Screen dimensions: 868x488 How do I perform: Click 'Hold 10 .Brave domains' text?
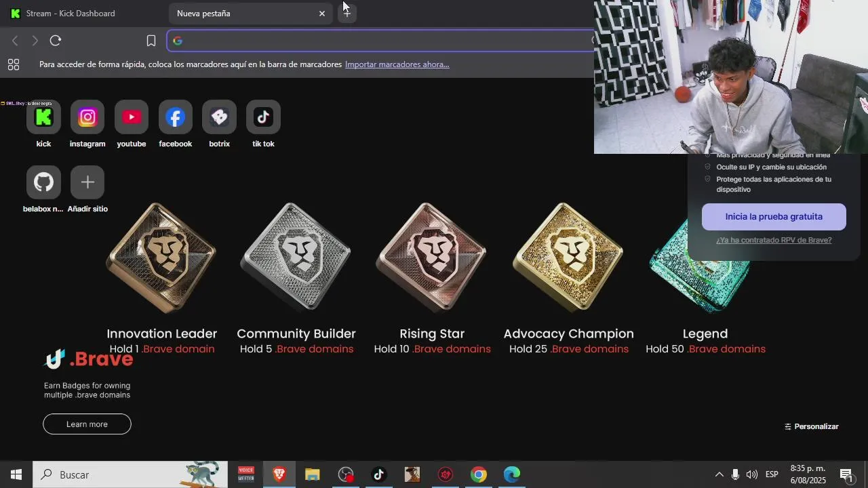432,349
